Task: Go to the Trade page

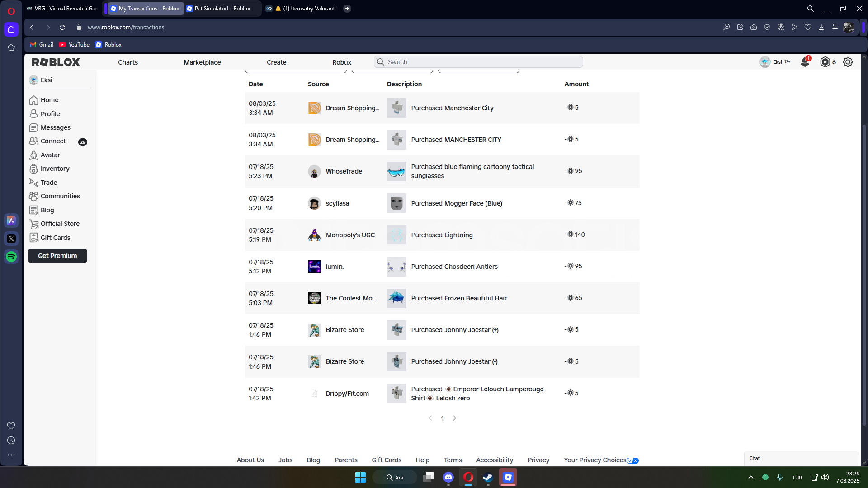Action: [43, 183]
